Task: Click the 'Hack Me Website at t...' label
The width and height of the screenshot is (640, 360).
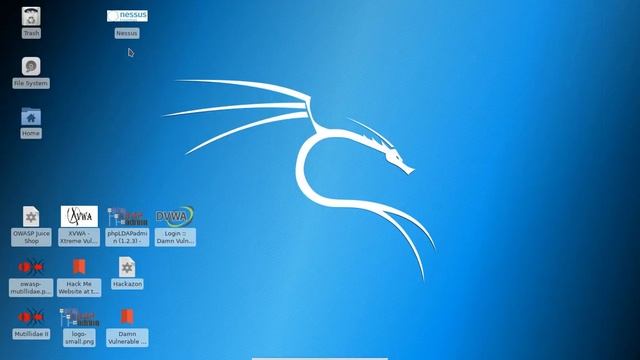Action: click(79, 287)
